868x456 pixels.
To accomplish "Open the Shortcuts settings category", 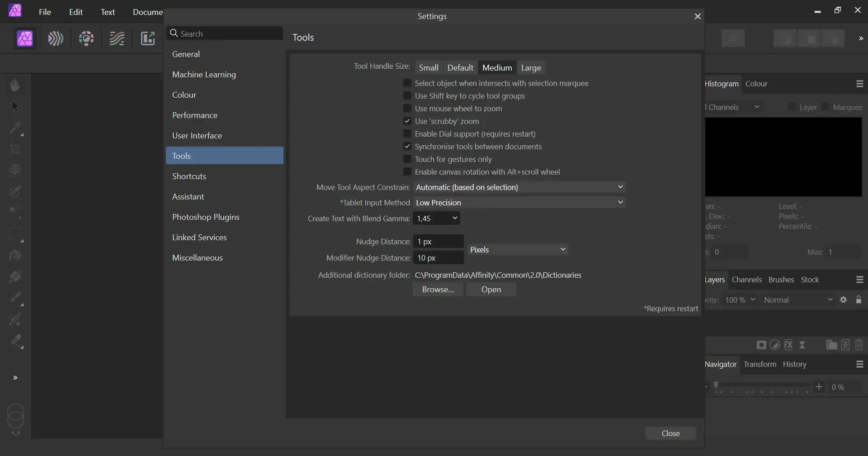I will (x=189, y=176).
